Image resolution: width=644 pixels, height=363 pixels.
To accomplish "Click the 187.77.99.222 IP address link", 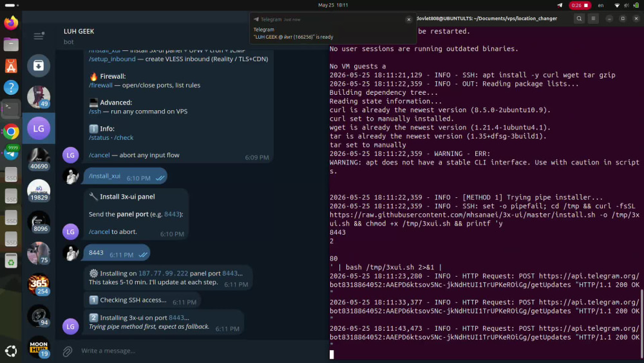I will pyautogui.click(x=163, y=273).
